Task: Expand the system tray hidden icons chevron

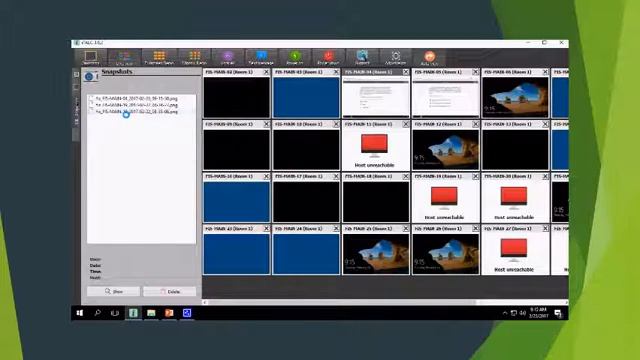Action: pyautogui.click(x=505, y=313)
